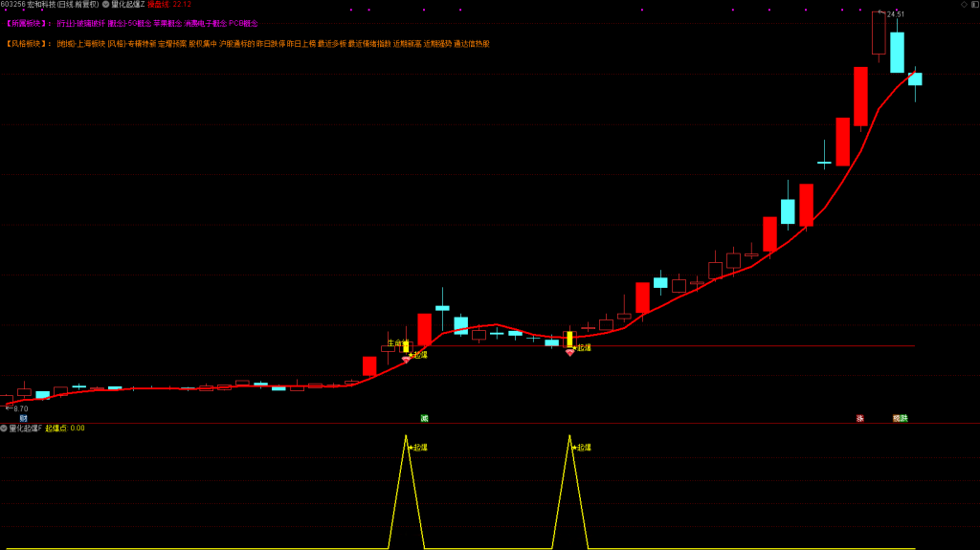This screenshot has height=550, width=980.
Task: Click stock title 603256 宏和科技
Action: (48, 5)
